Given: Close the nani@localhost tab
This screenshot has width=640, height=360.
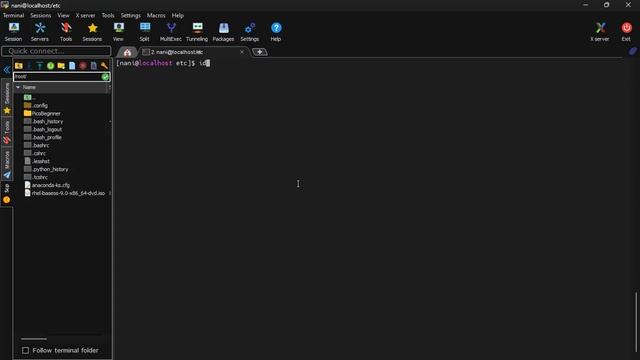Looking at the screenshot, I should pyautogui.click(x=242, y=52).
